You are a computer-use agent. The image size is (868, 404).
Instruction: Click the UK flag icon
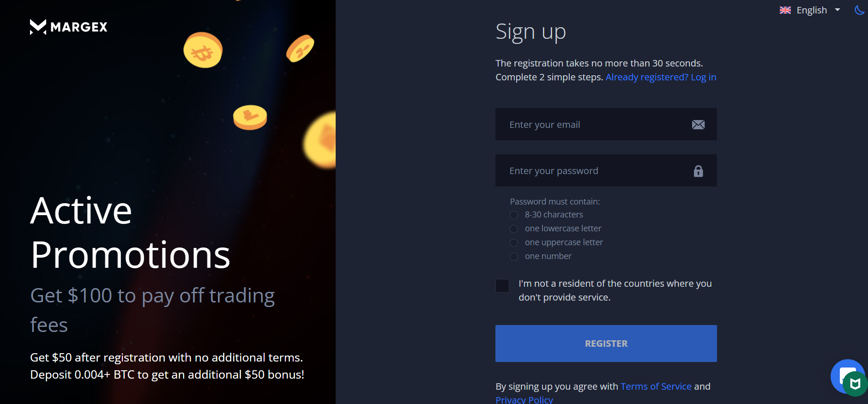point(785,10)
